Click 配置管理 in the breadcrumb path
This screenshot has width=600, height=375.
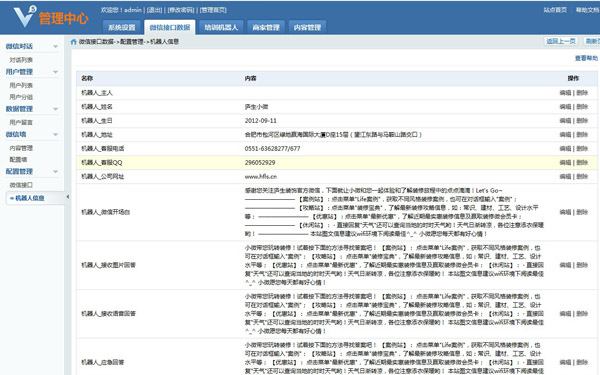click(x=132, y=42)
